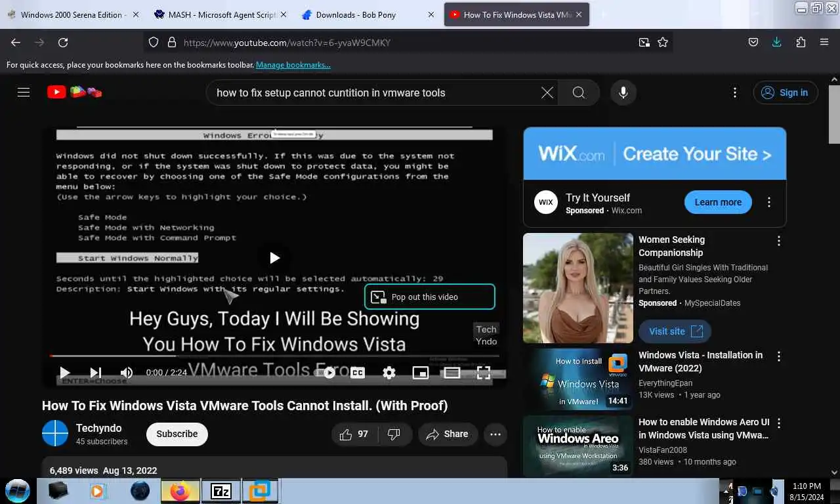Open YouTube settings three-dot menu
The width and height of the screenshot is (840, 504).
click(735, 93)
